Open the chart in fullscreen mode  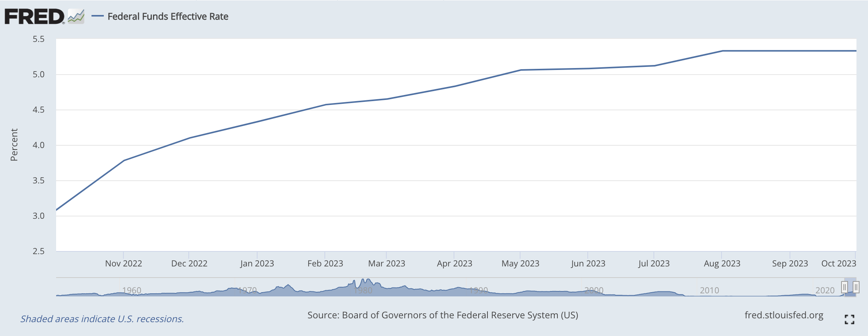pyautogui.click(x=849, y=319)
